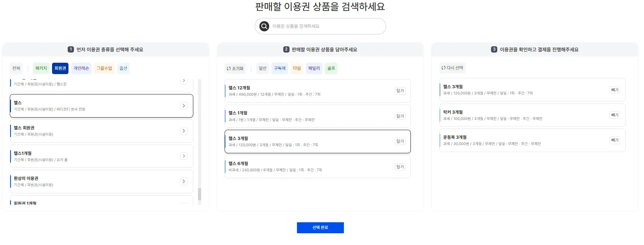644x245 pixels.
Task: Open the 환상의 이용권 arrow
Action: (x=183, y=181)
